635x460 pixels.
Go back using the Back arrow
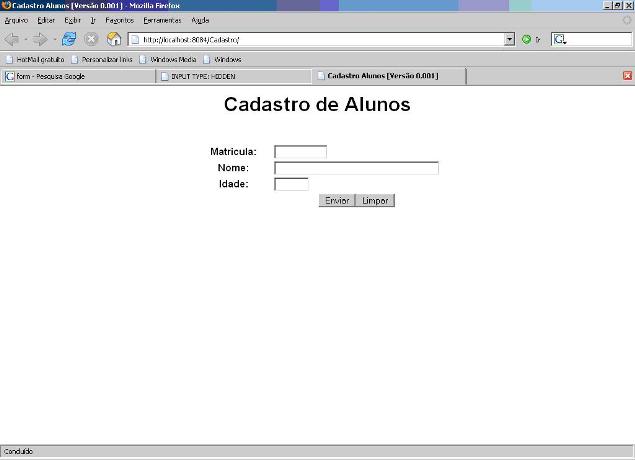coord(12,39)
